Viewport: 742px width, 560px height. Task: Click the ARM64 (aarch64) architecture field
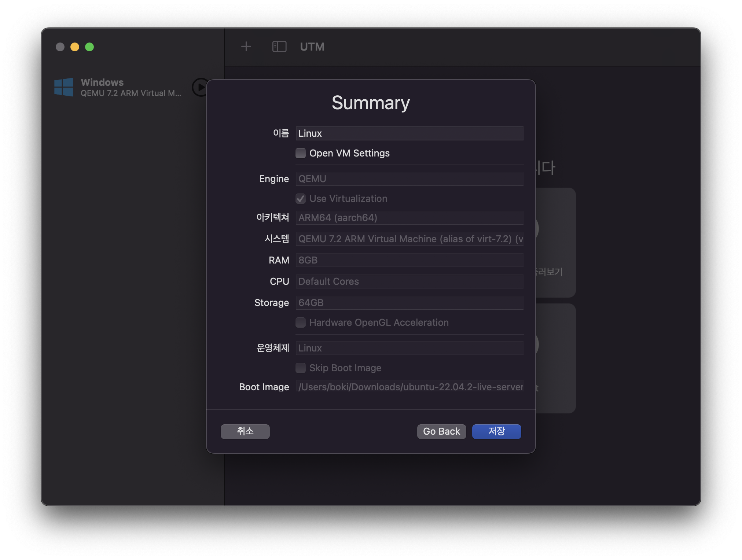409,218
